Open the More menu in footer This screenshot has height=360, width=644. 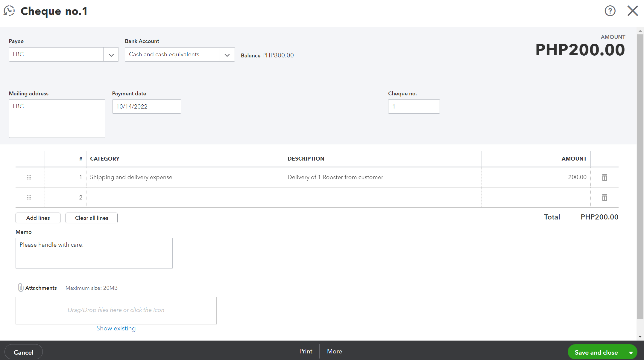334,351
